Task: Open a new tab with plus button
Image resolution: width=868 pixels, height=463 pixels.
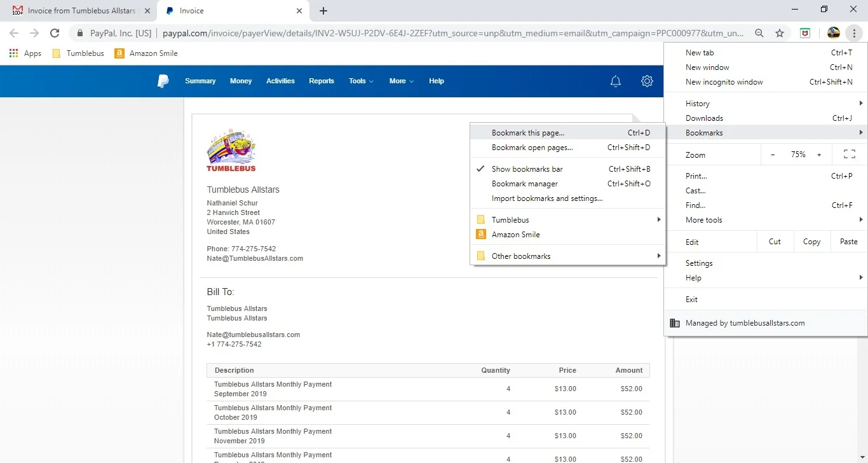Action: pos(323,11)
